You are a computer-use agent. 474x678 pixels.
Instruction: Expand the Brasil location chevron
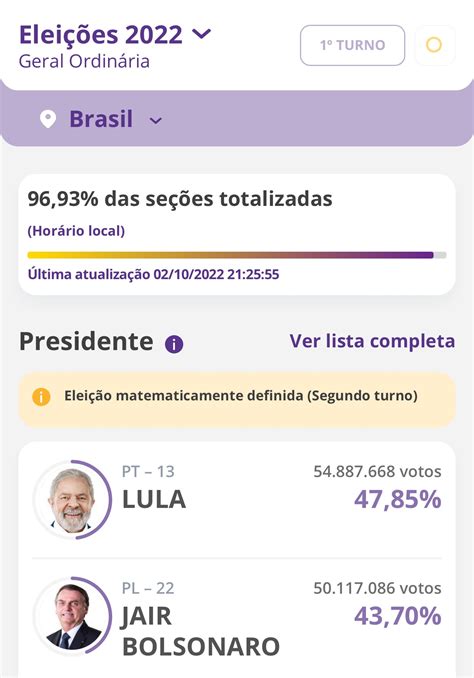coord(155,121)
